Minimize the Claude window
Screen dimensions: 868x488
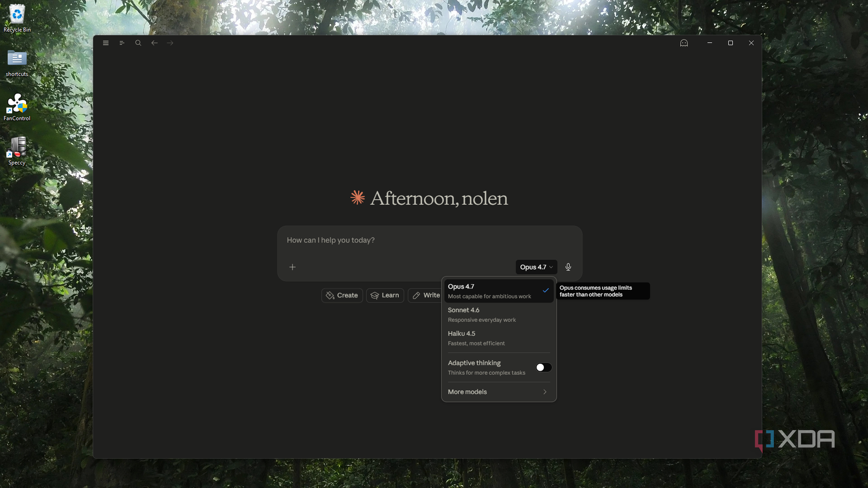click(710, 43)
